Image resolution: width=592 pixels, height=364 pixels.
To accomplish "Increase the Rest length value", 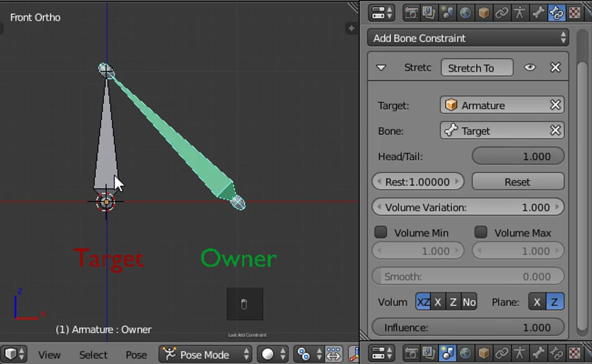I will [x=457, y=181].
